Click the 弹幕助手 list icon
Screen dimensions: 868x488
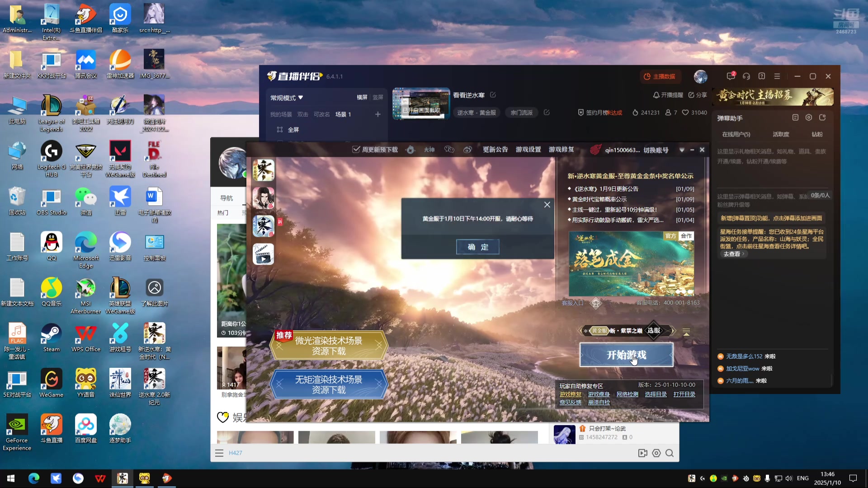pyautogui.click(x=795, y=117)
